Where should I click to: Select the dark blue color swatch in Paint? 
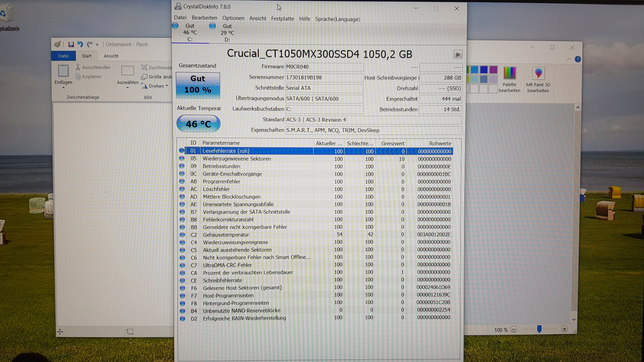click(484, 70)
